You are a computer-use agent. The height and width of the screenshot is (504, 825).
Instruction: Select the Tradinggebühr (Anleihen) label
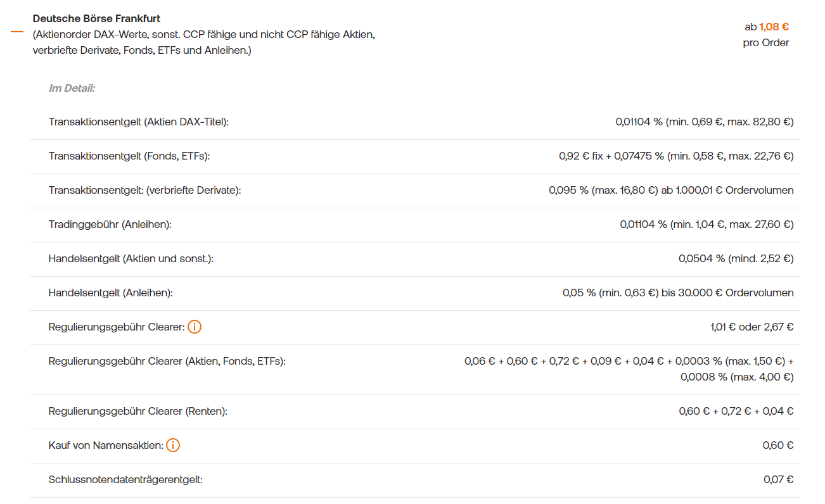click(110, 224)
